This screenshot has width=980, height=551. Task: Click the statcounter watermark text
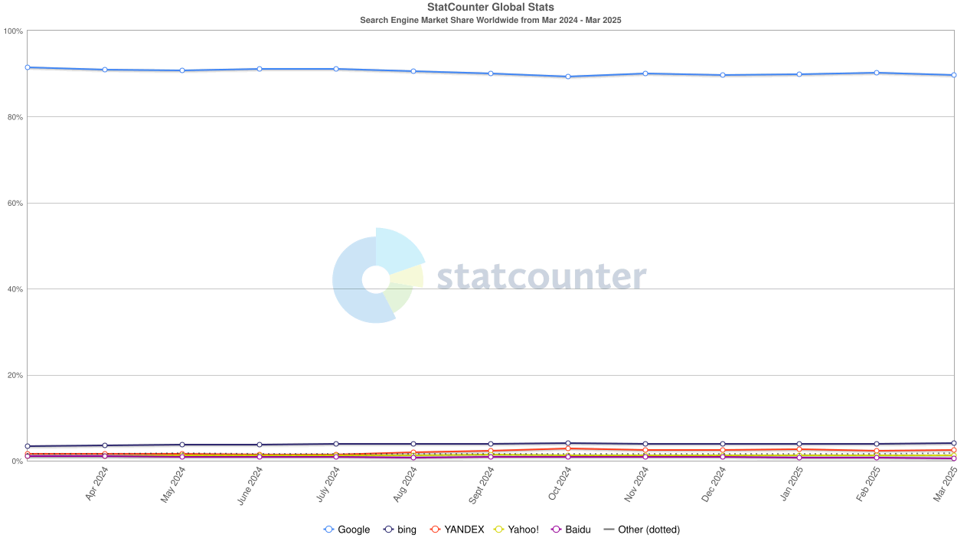(x=541, y=277)
